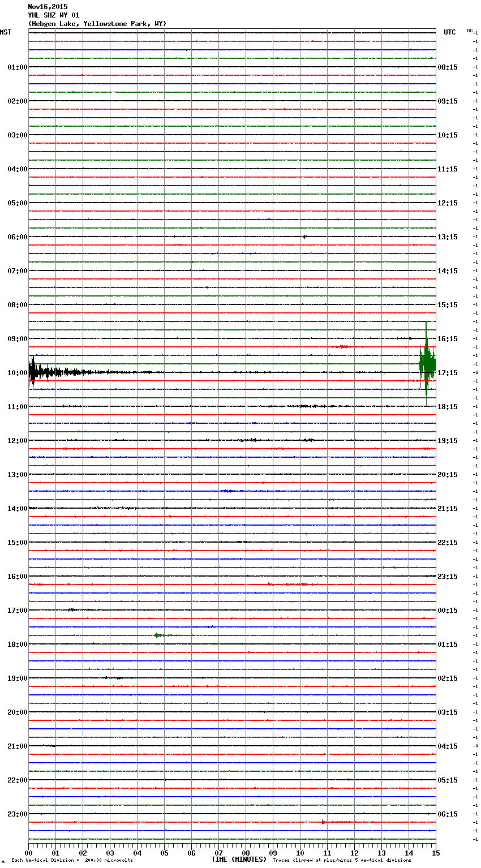Select the 05:00 MST time label
481x868 pixels.
[18, 203]
